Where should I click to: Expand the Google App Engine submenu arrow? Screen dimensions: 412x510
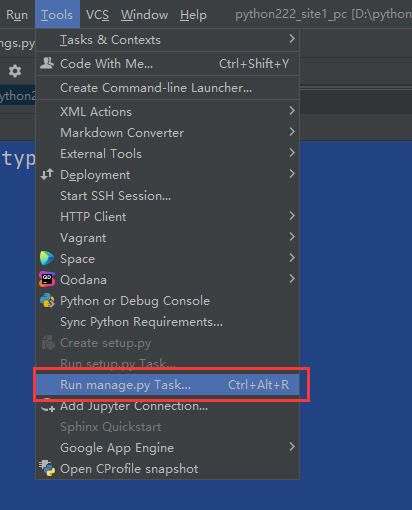[x=292, y=447]
